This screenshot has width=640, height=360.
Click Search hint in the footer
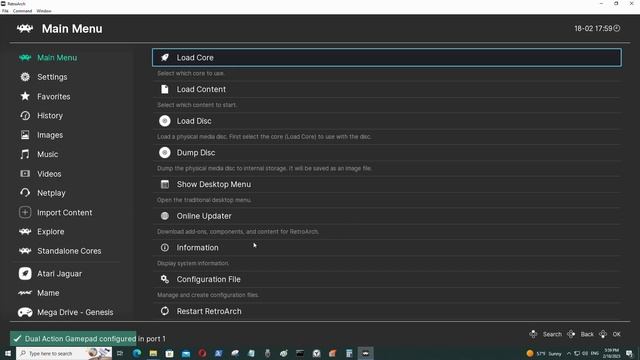coord(552,334)
